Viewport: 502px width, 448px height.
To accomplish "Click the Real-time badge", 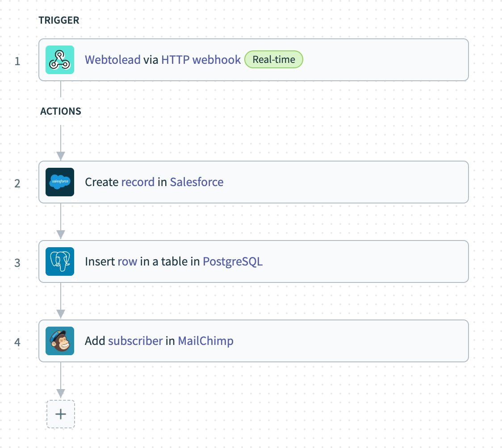I will tap(274, 60).
